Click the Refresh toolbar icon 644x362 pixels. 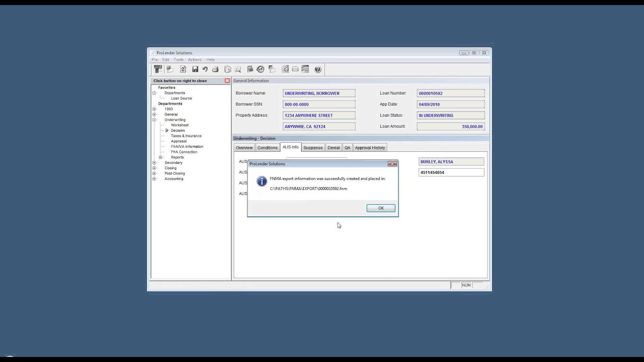183,69
